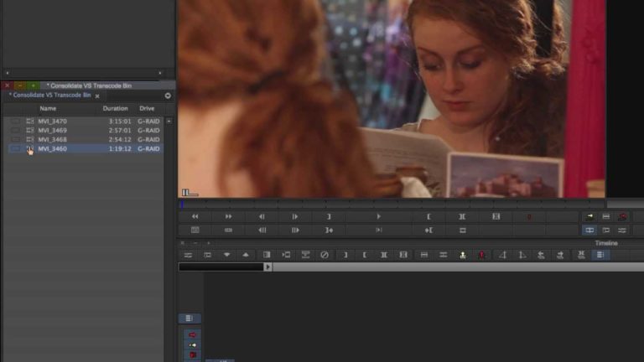Click the Go to In button
The image size is (644, 362).
(x=428, y=230)
